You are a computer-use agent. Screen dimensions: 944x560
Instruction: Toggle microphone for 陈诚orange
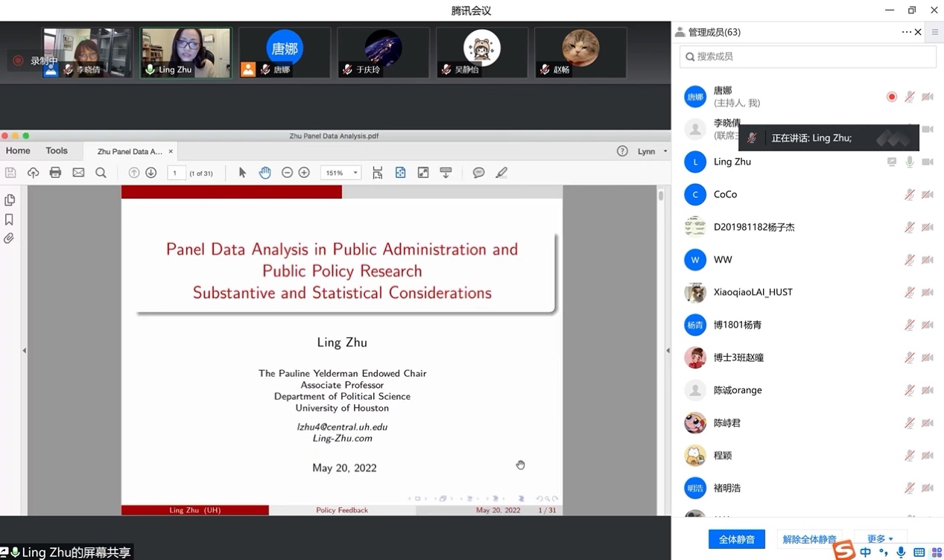point(909,390)
